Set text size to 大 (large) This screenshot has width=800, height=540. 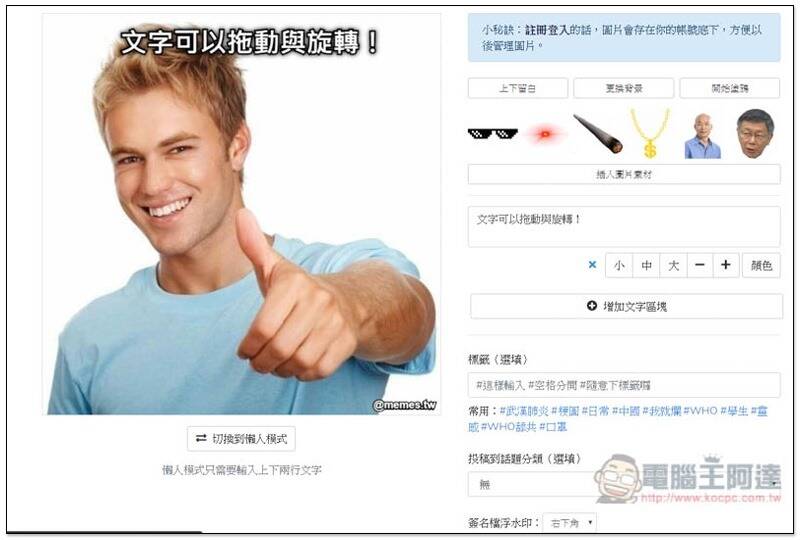pos(673,265)
